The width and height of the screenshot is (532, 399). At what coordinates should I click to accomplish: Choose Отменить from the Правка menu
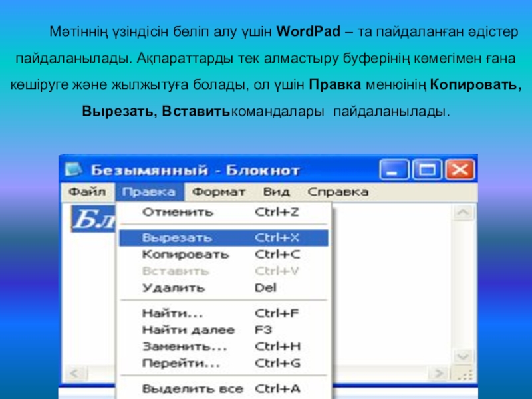click(x=223, y=212)
